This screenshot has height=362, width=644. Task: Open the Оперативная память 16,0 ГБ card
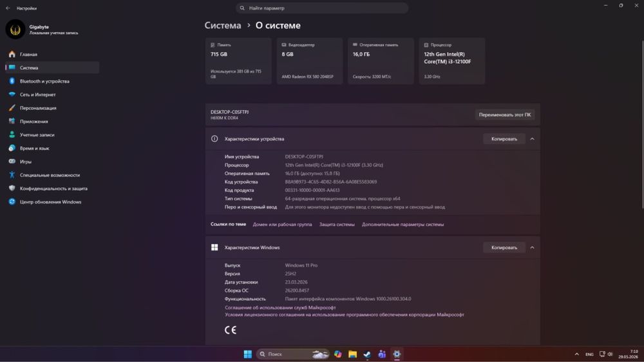381,61
